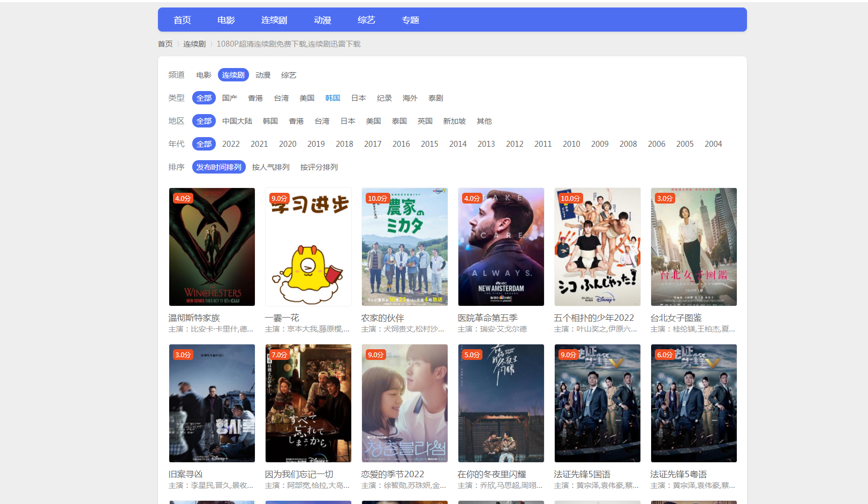Open the New Amsterdam poster thumbnail
This screenshot has height=504, width=868.
point(501,247)
